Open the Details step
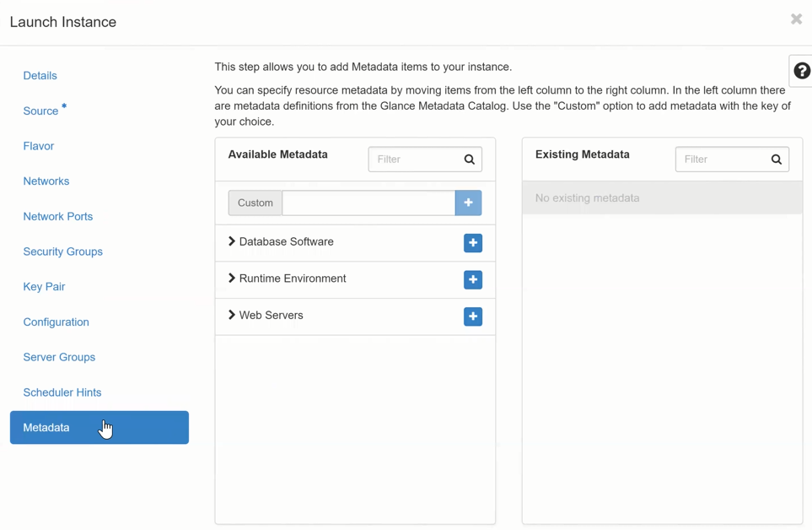Viewport: 812px width, 530px height. point(40,76)
